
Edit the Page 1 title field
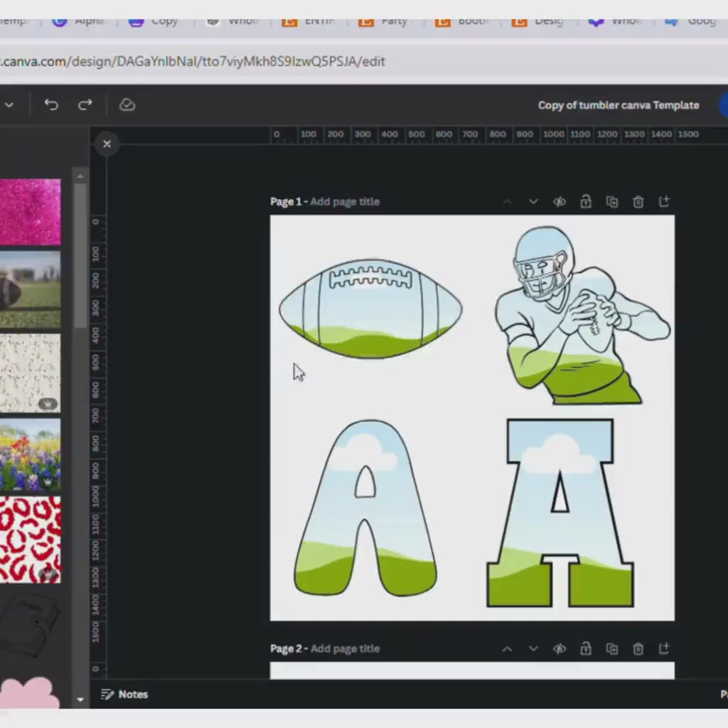pyautogui.click(x=345, y=202)
